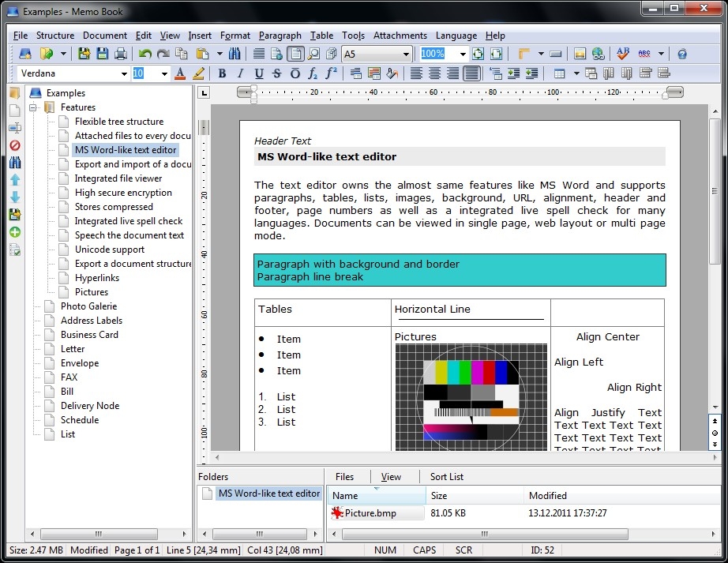Screen dimensions: 728x563
Task: Open the Verdana font name dropdown
Action: click(x=124, y=73)
